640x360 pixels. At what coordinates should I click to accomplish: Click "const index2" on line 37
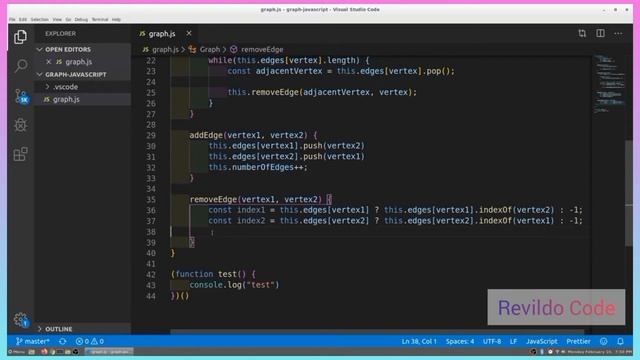pos(237,221)
